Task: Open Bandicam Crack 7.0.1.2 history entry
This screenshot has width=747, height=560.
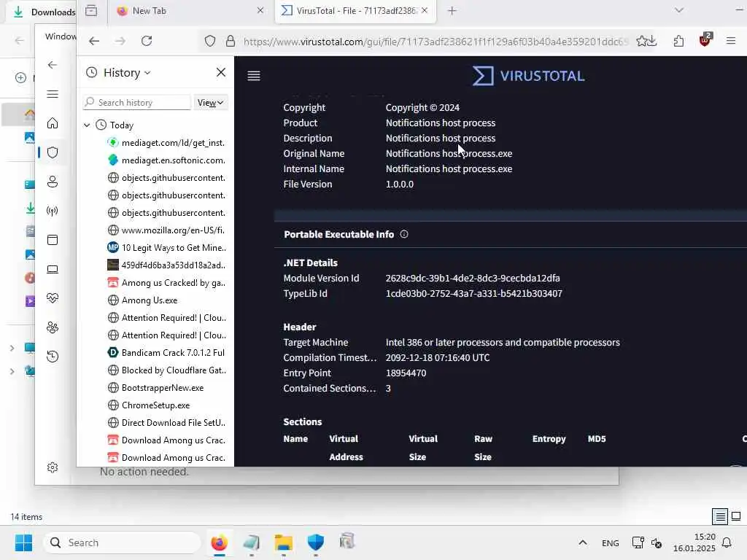Action: (x=167, y=353)
